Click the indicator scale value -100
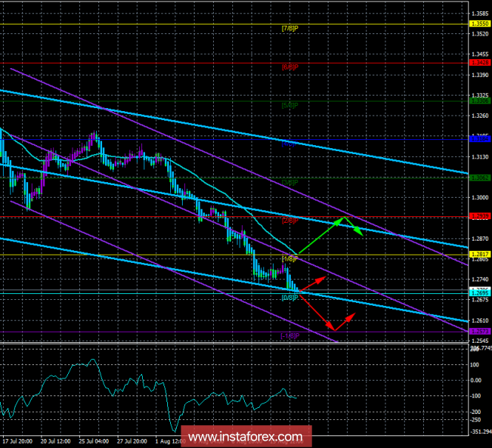Viewport: 492px width, 448px height. pyautogui.click(x=476, y=396)
